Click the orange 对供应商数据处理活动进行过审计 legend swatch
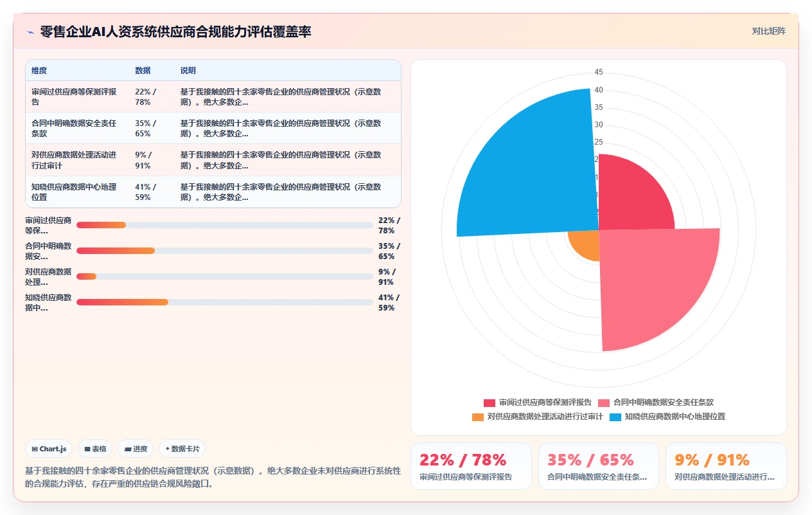 [478, 417]
